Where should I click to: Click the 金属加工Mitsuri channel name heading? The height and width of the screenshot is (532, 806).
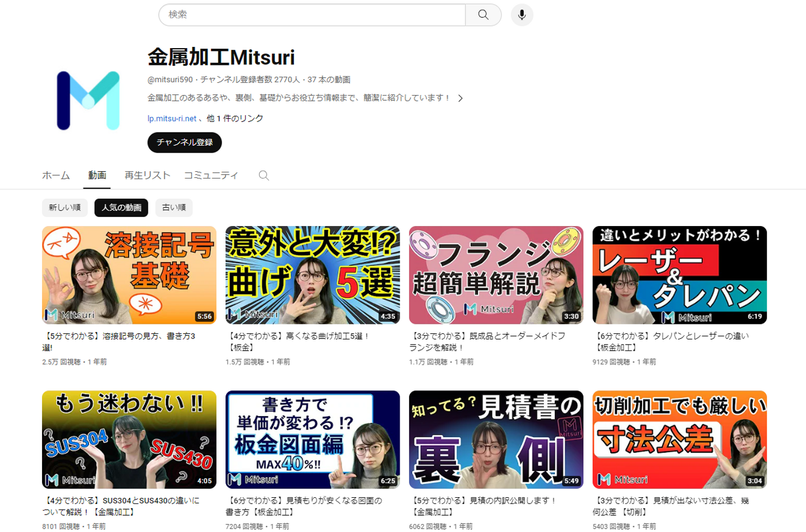click(x=221, y=58)
